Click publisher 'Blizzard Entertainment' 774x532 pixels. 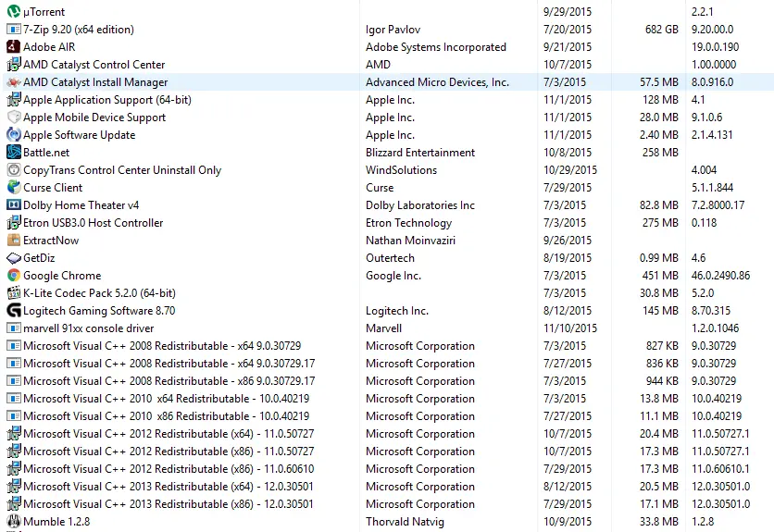coord(420,153)
